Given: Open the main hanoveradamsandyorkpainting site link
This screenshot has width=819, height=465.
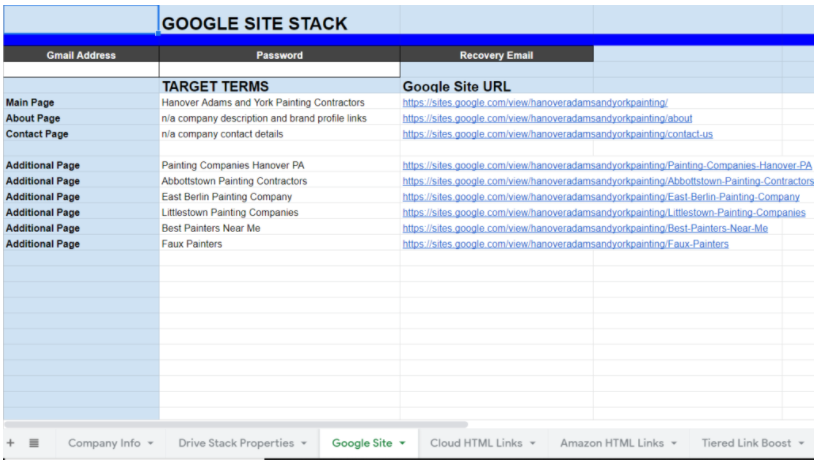Looking at the screenshot, I should click(535, 103).
